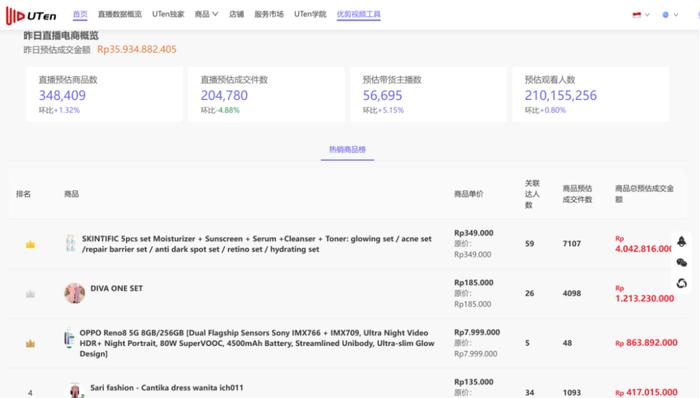
Task: Click the Indonesia flag icon
Action: [x=637, y=15]
